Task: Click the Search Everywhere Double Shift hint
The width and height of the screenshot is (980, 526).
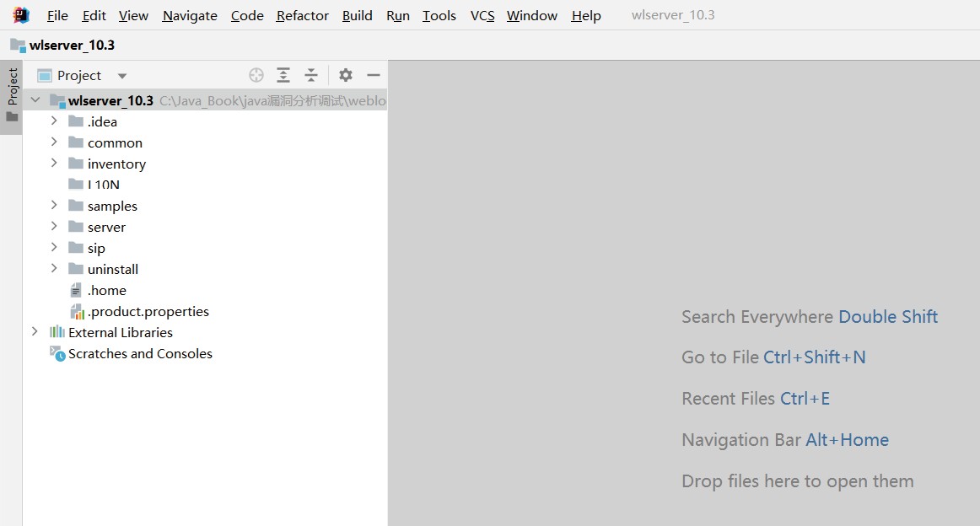Action: pyautogui.click(x=810, y=317)
